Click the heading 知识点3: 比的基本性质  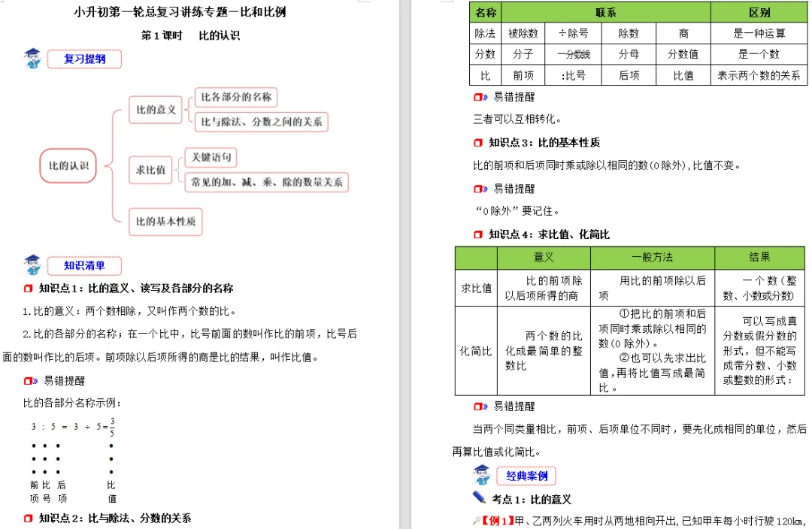tap(544, 143)
